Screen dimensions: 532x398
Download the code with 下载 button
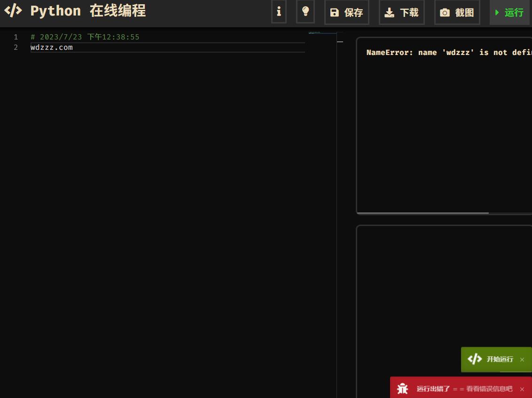[402, 13]
